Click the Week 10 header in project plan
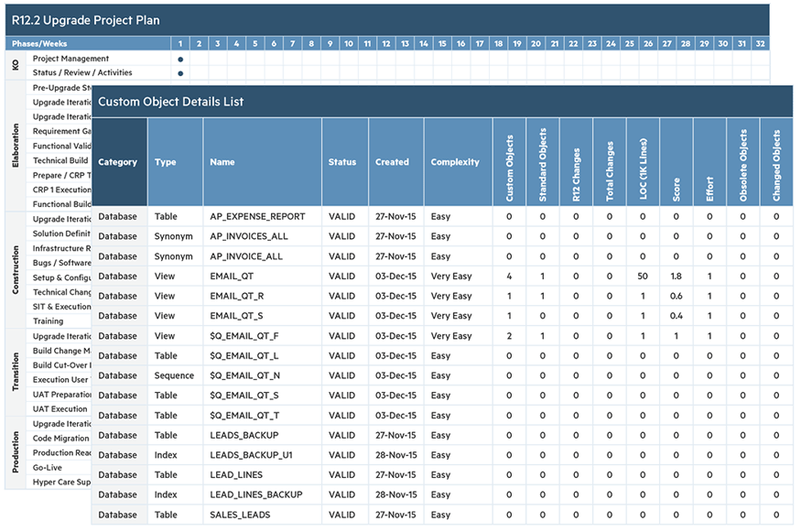Image resolution: width=801 pixels, height=532 pixels. click(x=349, y=43)
